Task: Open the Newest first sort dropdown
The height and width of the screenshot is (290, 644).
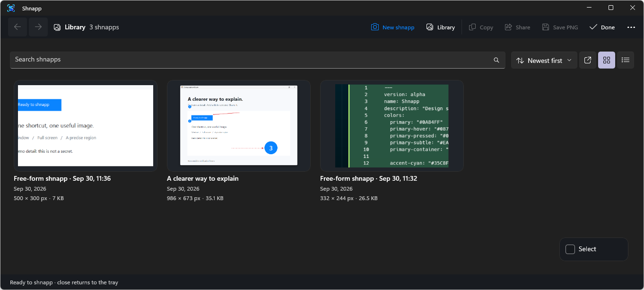Action: point(544,61)
